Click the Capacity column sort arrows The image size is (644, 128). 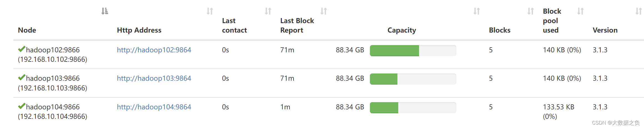point(477,11)
